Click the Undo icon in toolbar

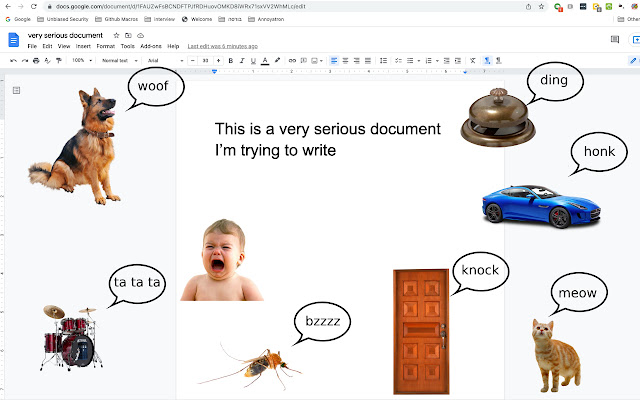pos(13,60)
